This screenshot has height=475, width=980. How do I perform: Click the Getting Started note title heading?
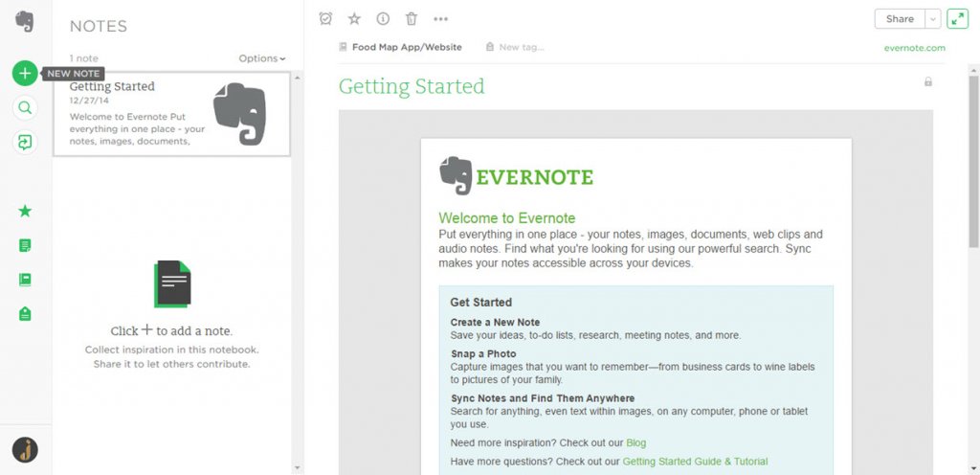click(x=412, y=86)
